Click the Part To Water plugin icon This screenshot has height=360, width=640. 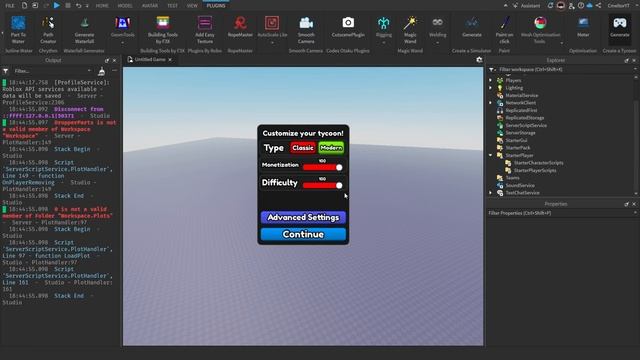coord(18,24)
